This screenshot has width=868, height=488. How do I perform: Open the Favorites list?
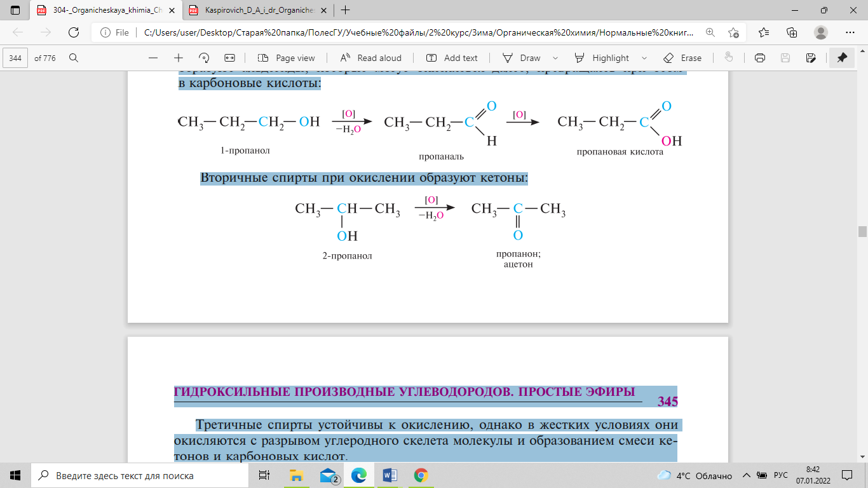pyautogui.click(x=764, y=32)
